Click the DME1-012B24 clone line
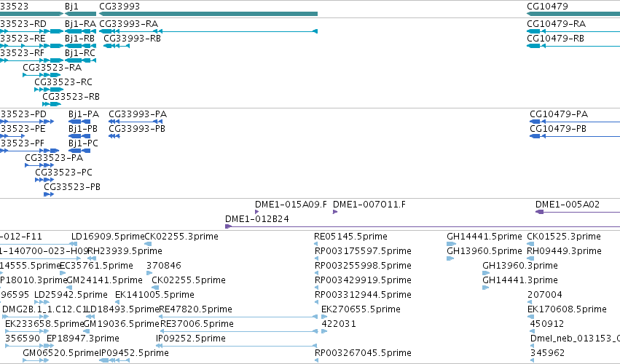 click(x=423, y=226)
